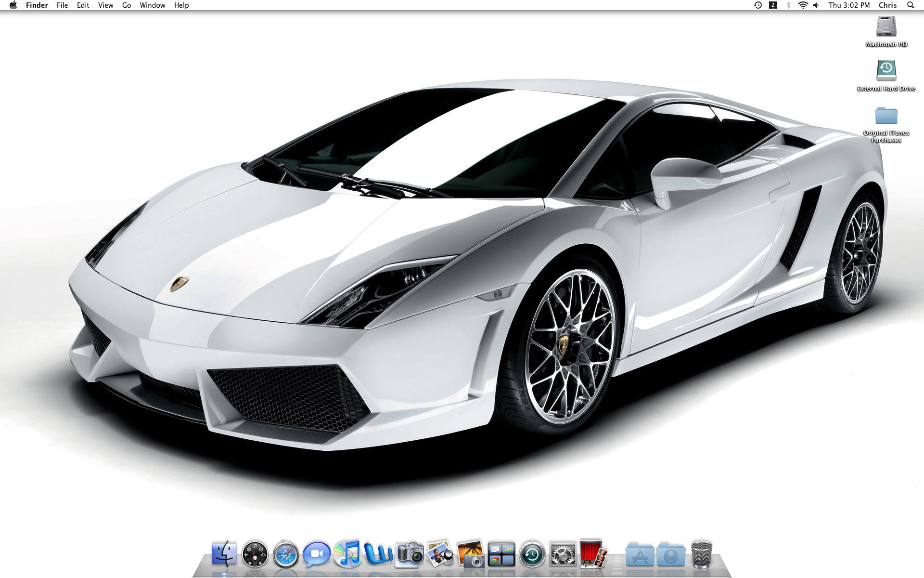Viewport: 924px width, 578px height.
Task: Open the Edit menu
Action: tap(83, 5)
